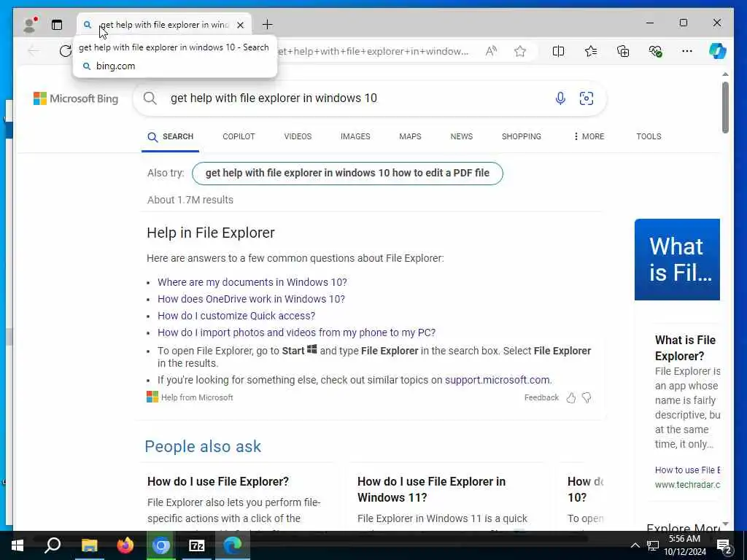This screenshot has width=747, height=560.
Task: Click the Read aloud icon
Action: coord(491,51)
